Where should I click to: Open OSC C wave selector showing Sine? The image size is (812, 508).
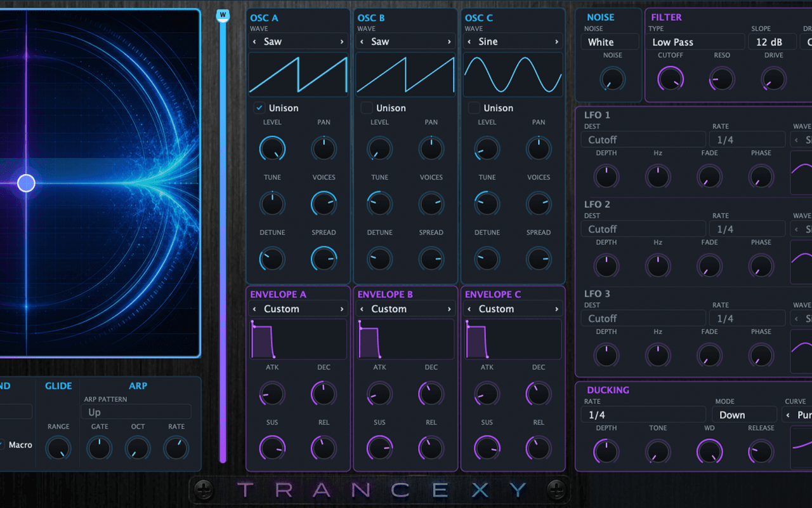513,42
